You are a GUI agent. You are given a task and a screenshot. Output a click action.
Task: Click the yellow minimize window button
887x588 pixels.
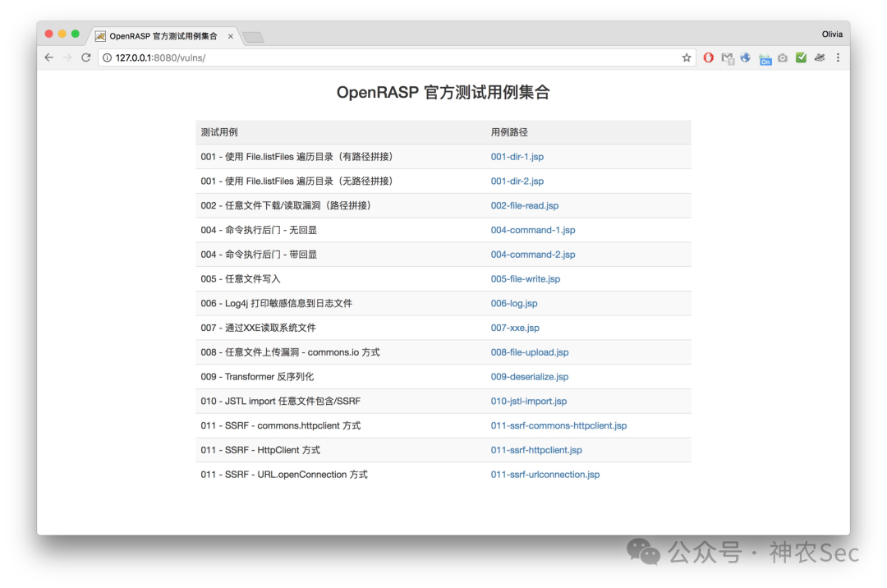[x=62, y=34]
